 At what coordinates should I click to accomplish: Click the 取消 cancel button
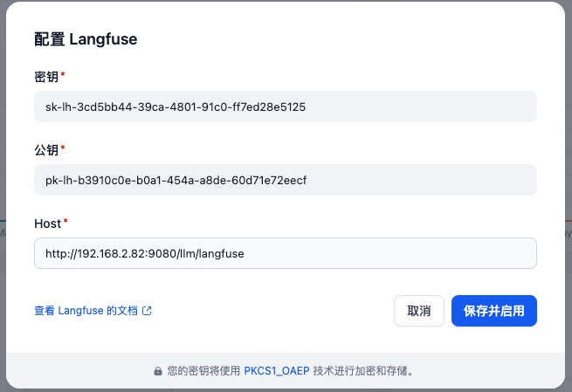coord(419,311)
